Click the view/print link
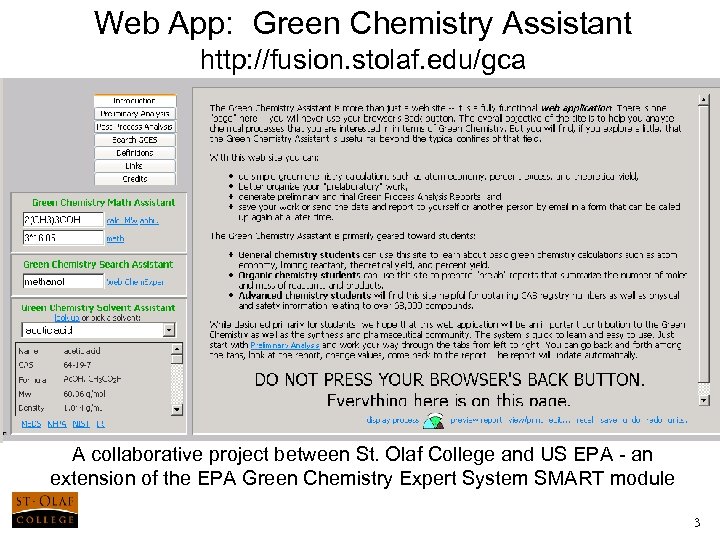Screen dimensions: 720x540 pos(526,420)
